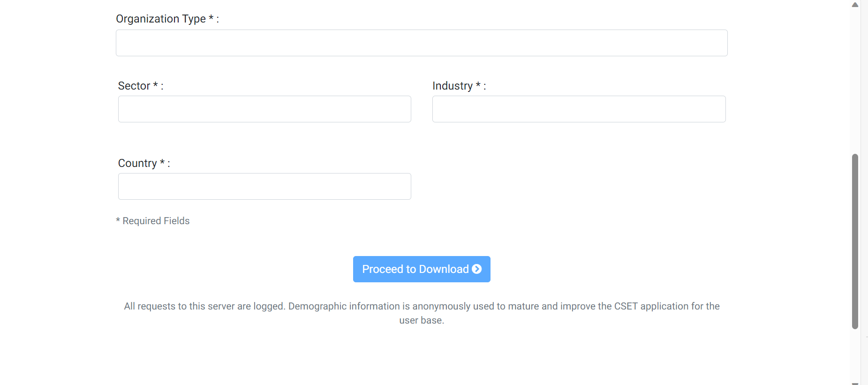This screenshot has width=868, height=385.
Task: Click the scrollbar up arrow
Action: point(855,5)
